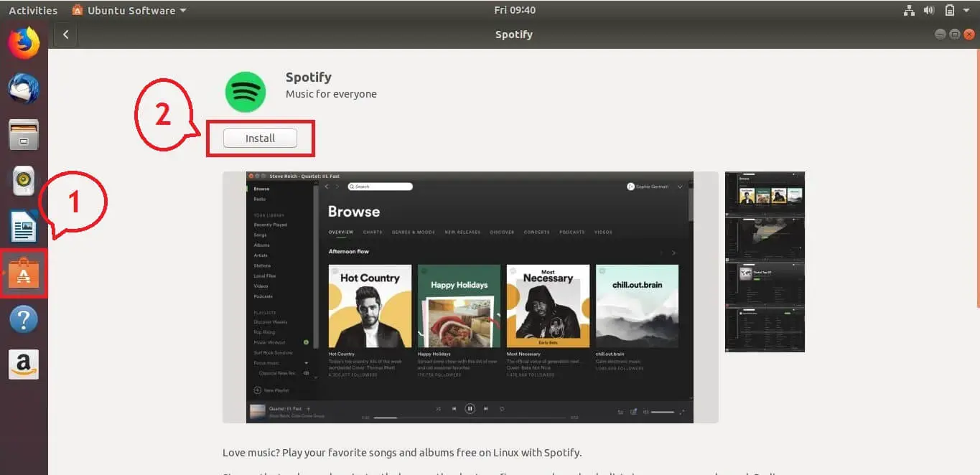Open Rhythmbox music player in dock
980x475 pixels.
coord(24,181)
